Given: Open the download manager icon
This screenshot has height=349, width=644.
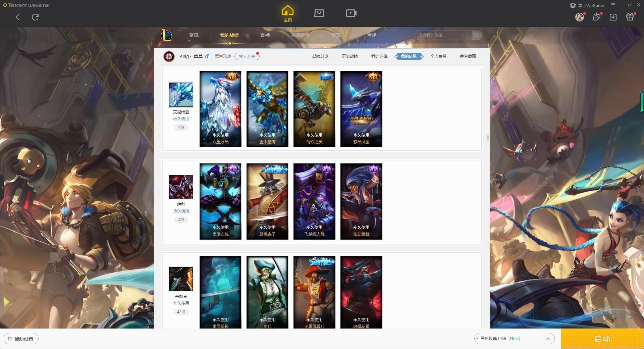Looking at the screenshot, I should coord(613,17).
